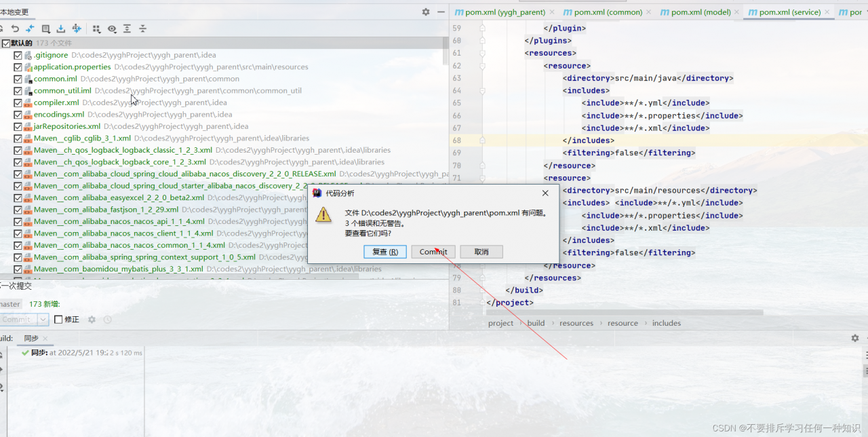Click the changes list vertical scrollbar
868x437 pixels.
tap(446, 51)
